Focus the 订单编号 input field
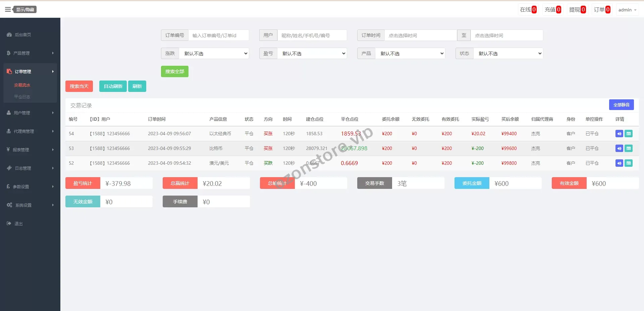The image size is (644, 311). pos(218,35)
